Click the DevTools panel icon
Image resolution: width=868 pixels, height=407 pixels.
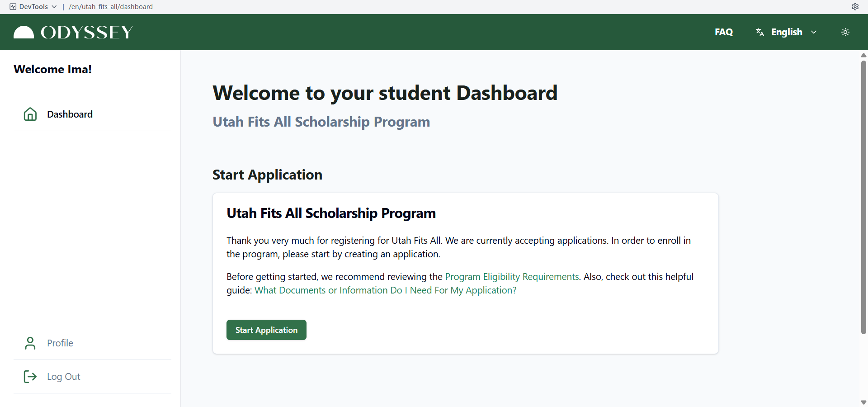coord(13,7)
